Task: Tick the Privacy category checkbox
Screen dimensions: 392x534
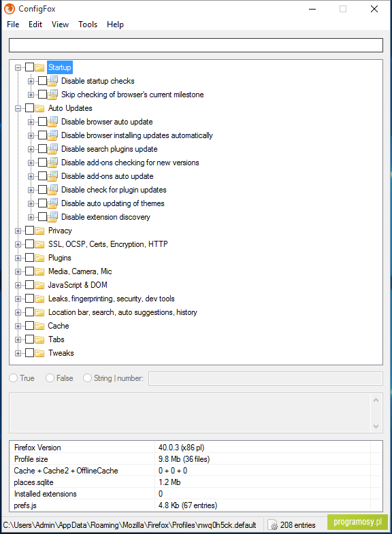Action: point(30,231)
